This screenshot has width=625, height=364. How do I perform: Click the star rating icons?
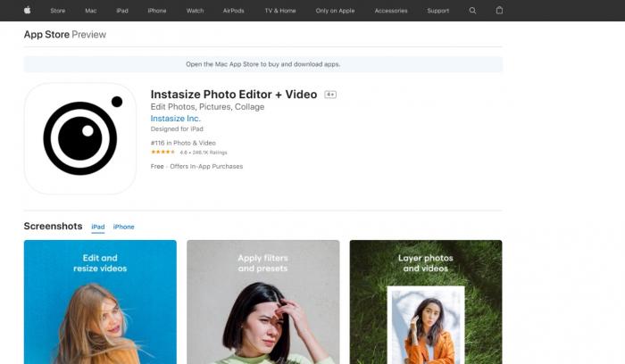(x=162, y=153)
